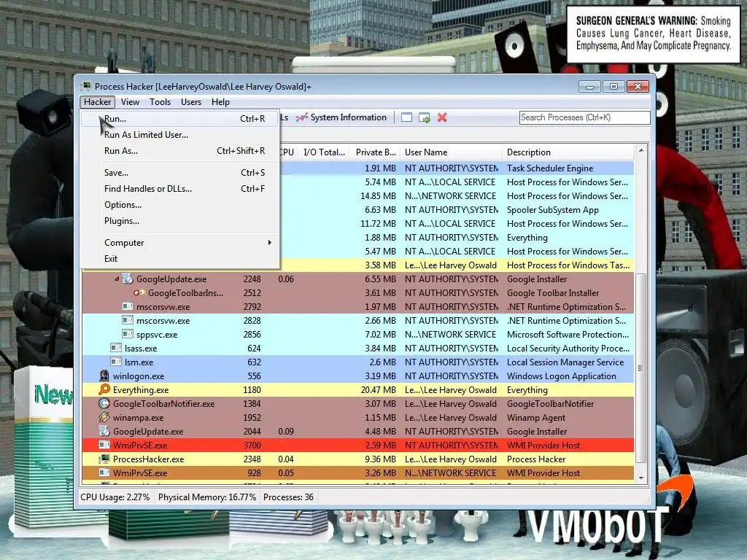Click the GoogleUpdate.exe icon for PID 2044

[x=104, y=432]
